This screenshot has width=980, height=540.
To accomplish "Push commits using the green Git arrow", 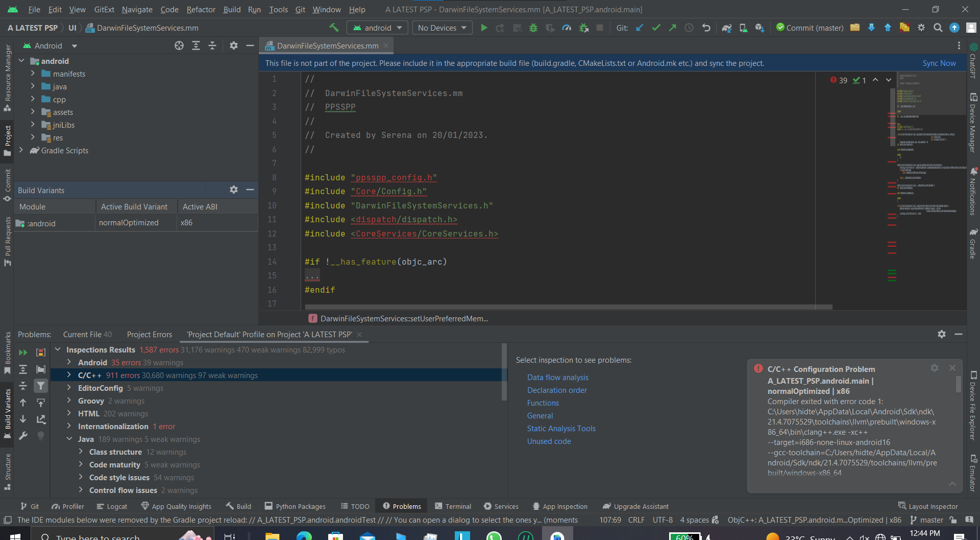I will [673, 28].
